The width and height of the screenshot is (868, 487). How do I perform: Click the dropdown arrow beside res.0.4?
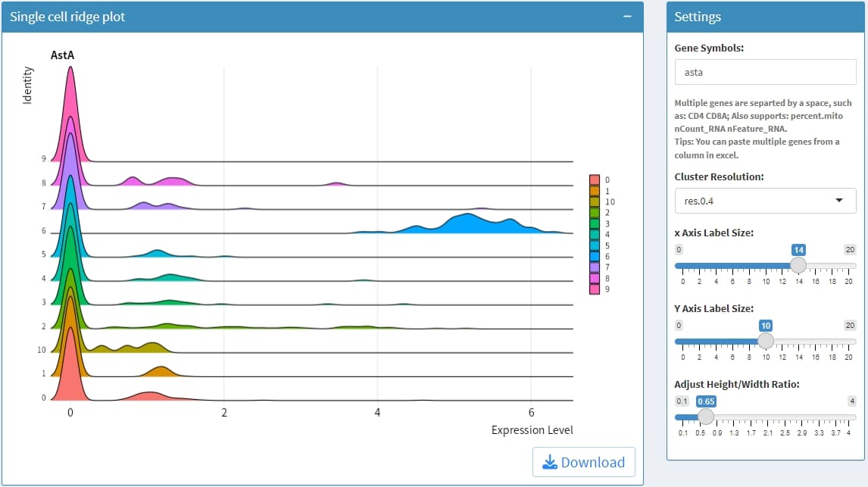point(838,201)
